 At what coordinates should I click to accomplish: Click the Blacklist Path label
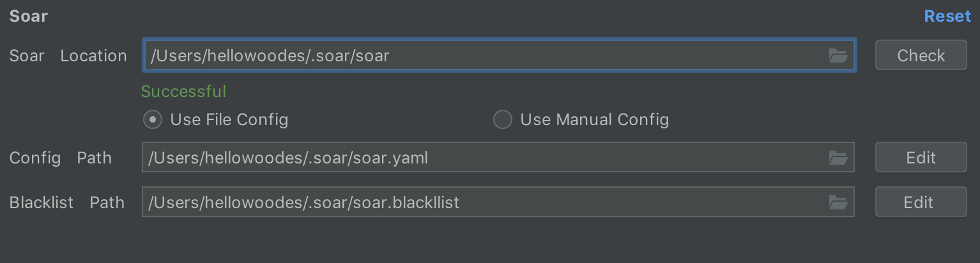coord(67,202)
